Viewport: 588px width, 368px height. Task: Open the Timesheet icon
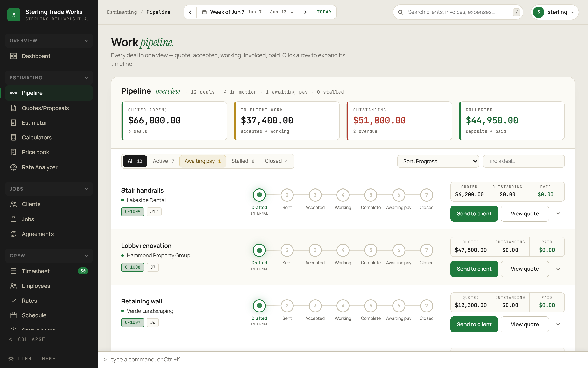13,271
